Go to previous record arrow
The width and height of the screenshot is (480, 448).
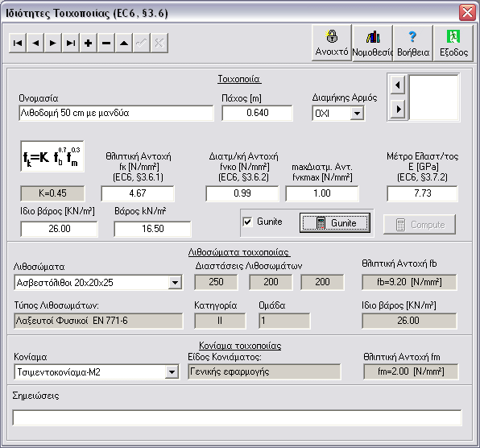pos(35,44)
